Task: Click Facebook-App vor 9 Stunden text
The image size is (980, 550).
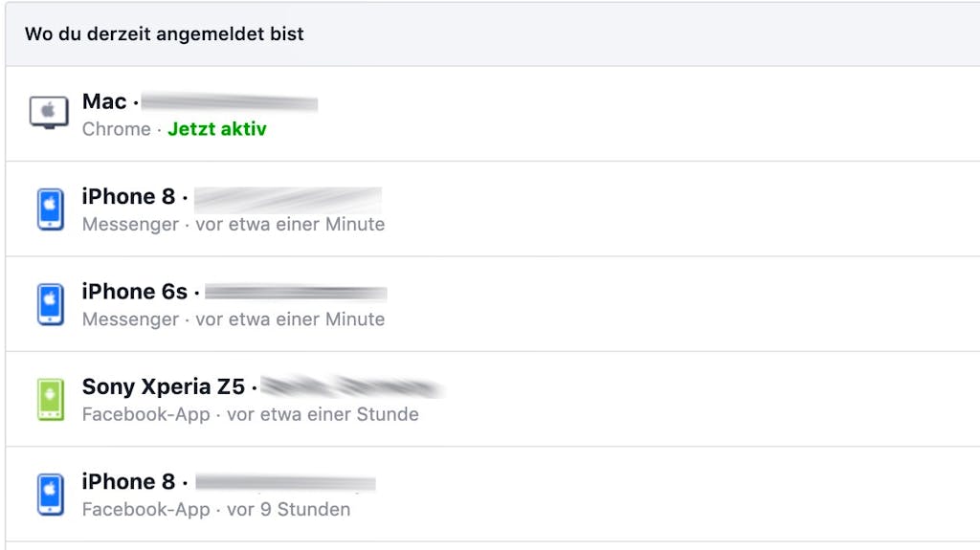Action: click(x=216, y=510)
